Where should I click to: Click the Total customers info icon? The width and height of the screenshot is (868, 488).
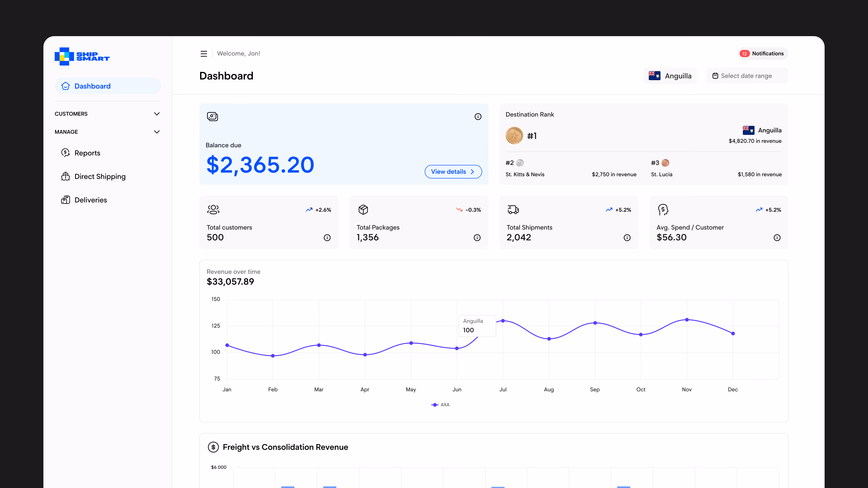coord(327,238)
